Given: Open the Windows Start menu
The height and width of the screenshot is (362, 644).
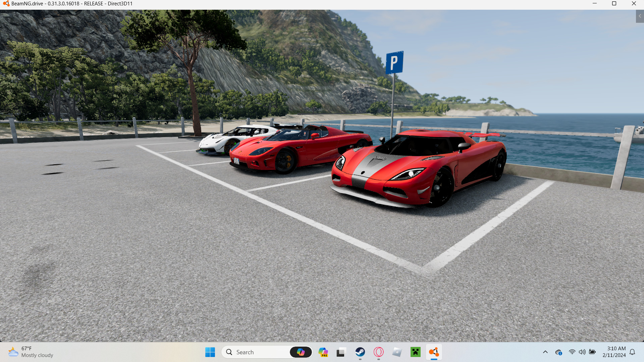Looking at the screenshot, I should 210,352.
